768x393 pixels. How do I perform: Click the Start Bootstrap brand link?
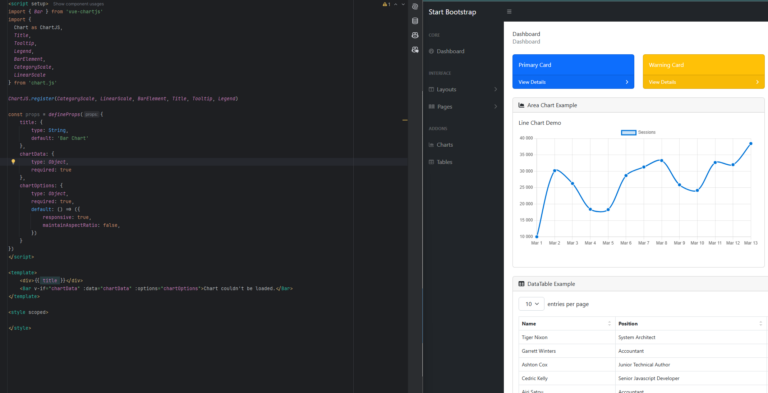click(x=452, y=12)
